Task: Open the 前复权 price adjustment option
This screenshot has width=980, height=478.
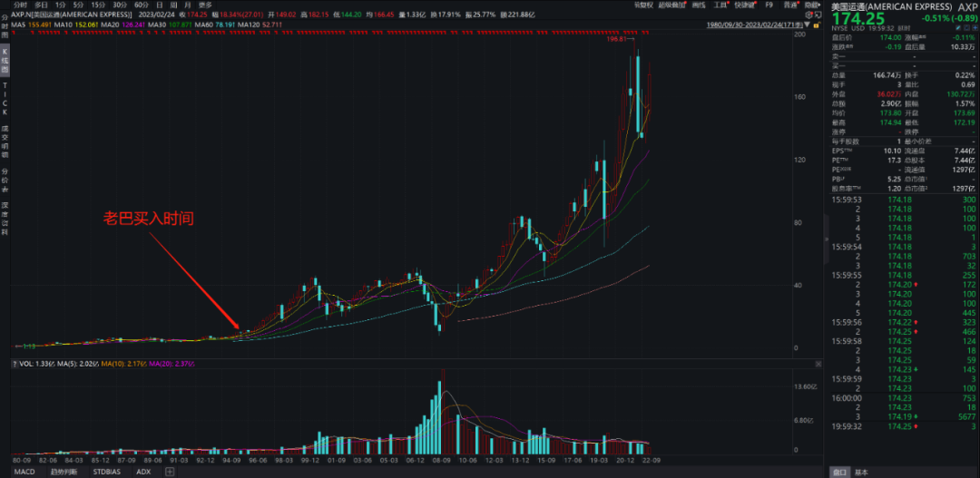Action: click(x=643, y=5)
